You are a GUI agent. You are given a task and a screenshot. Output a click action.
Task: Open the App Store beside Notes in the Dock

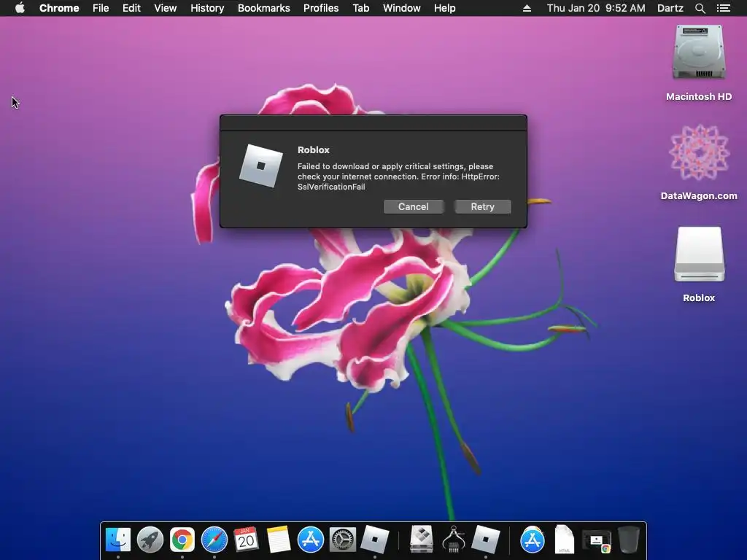[311, 540]
